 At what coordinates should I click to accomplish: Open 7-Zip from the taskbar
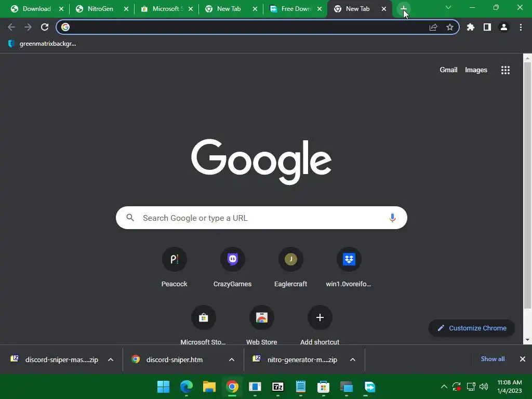pos(278,387)
